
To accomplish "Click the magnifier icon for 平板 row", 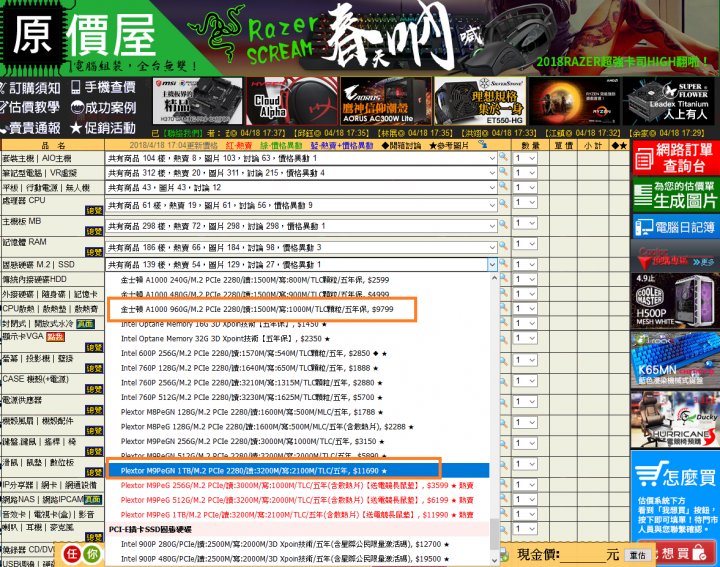I will 504,186.
